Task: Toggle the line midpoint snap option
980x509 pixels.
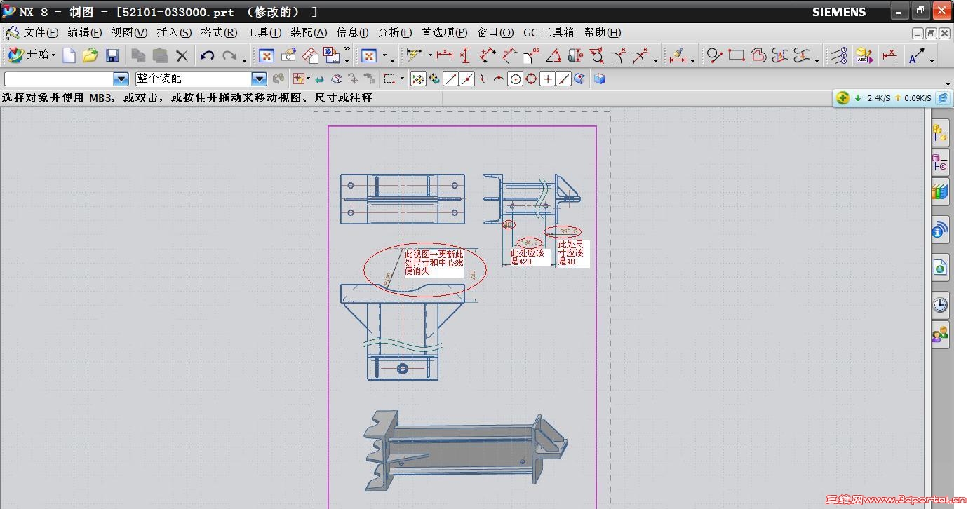Action: tap(466, 79)
